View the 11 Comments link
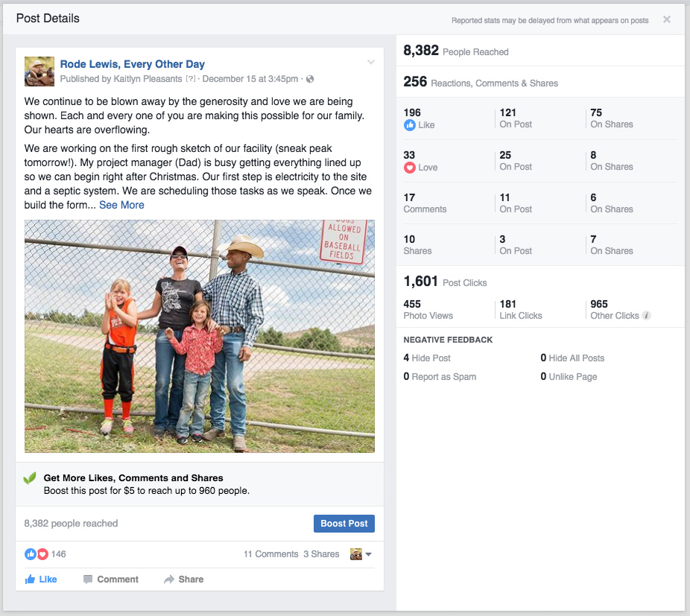The width and height of the screenshot is (690, 616). click(x=270, y=554)
